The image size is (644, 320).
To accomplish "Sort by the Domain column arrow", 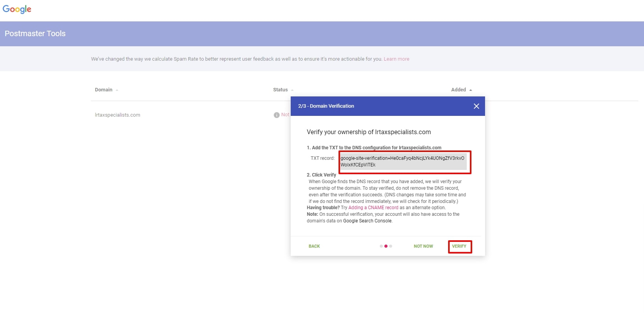I will tap(117, 90).
